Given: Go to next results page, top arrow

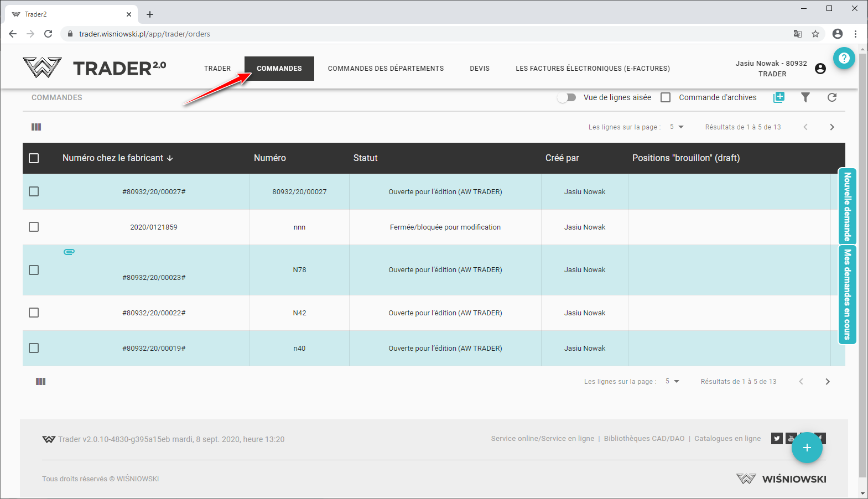Looking at the screenshot, I should click(831, 127).
